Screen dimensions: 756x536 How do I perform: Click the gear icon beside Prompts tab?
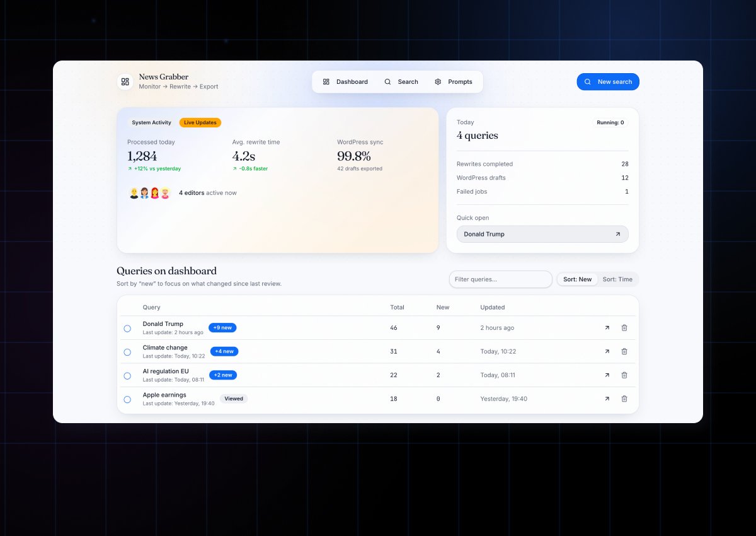[438, 82]
